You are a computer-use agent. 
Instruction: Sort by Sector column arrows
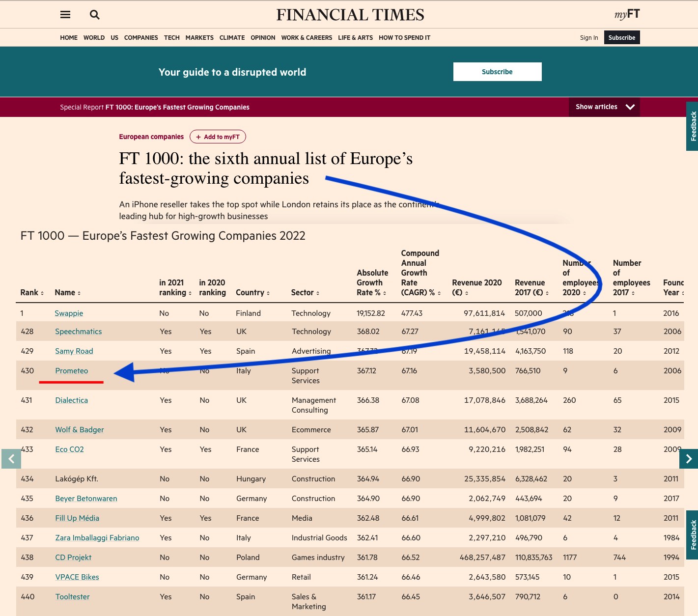pos(318,293)
